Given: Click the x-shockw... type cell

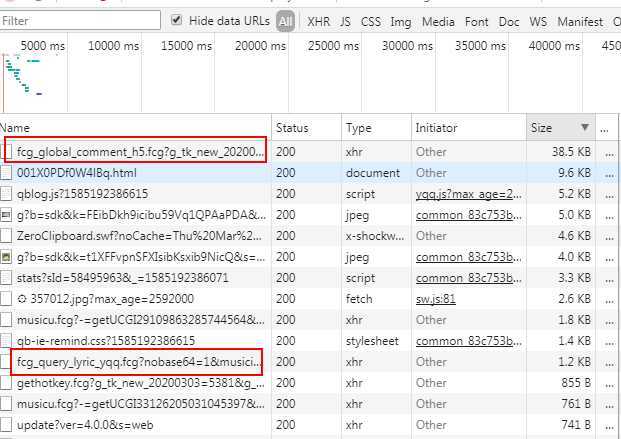Looking at the screenshot, I should point(375,236).
